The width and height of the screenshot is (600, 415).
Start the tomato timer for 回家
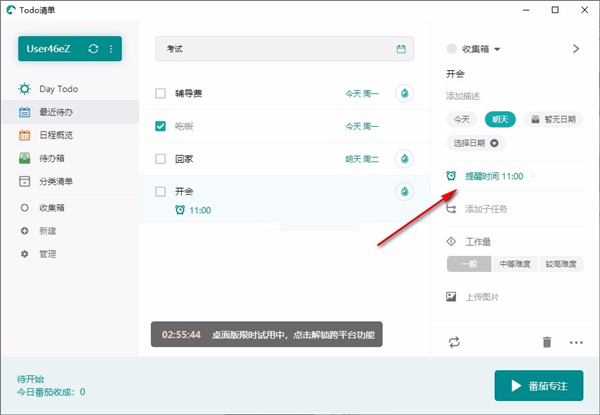(405, 158)
